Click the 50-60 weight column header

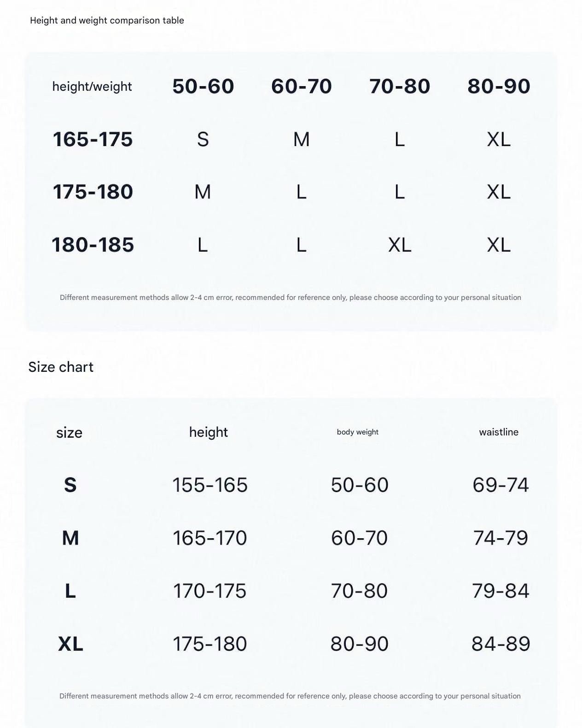tap(203, 86)
